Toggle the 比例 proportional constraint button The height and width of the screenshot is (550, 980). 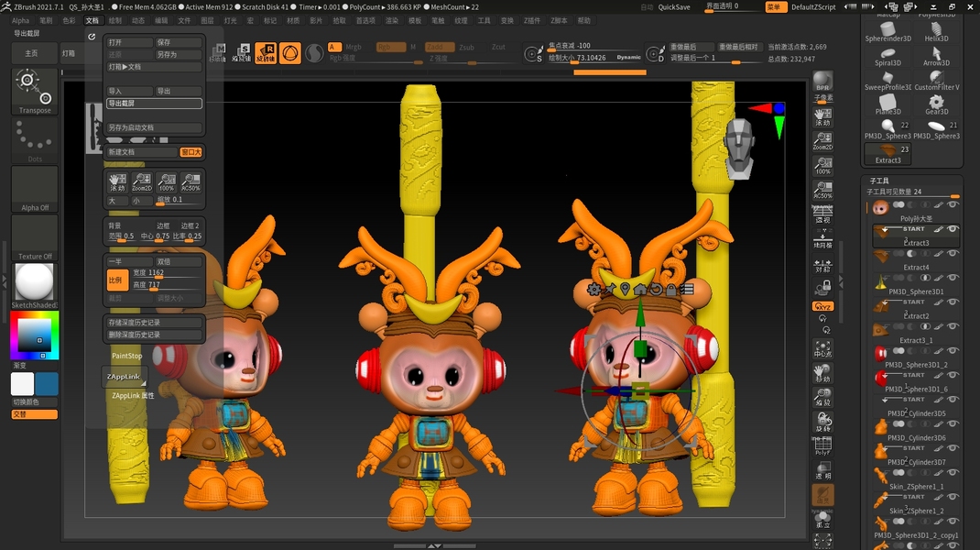(117, 280)
